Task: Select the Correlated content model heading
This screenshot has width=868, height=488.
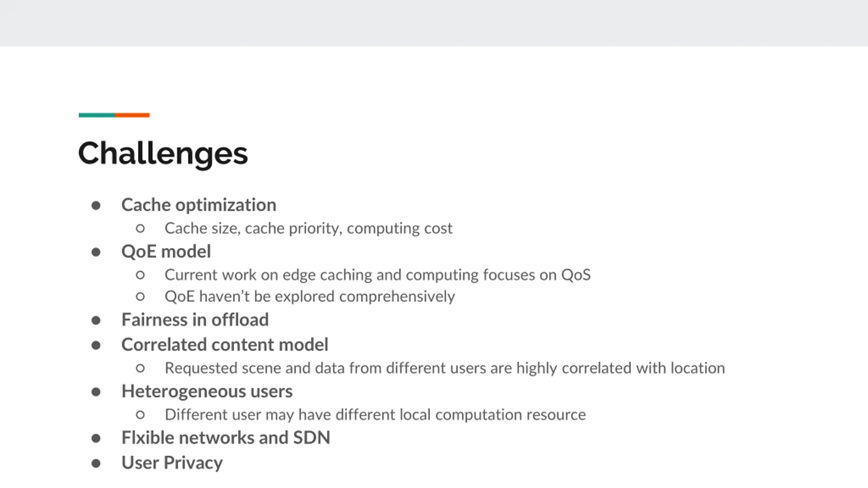Action: click(x=225, y=345)
